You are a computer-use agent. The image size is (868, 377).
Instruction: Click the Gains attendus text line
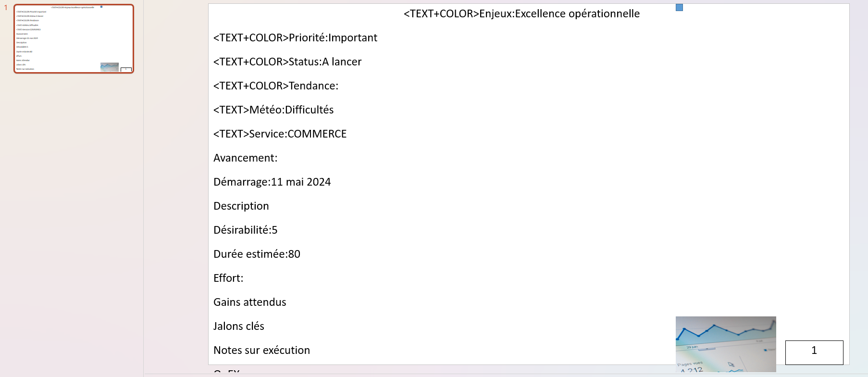click(x=250, y=302)
